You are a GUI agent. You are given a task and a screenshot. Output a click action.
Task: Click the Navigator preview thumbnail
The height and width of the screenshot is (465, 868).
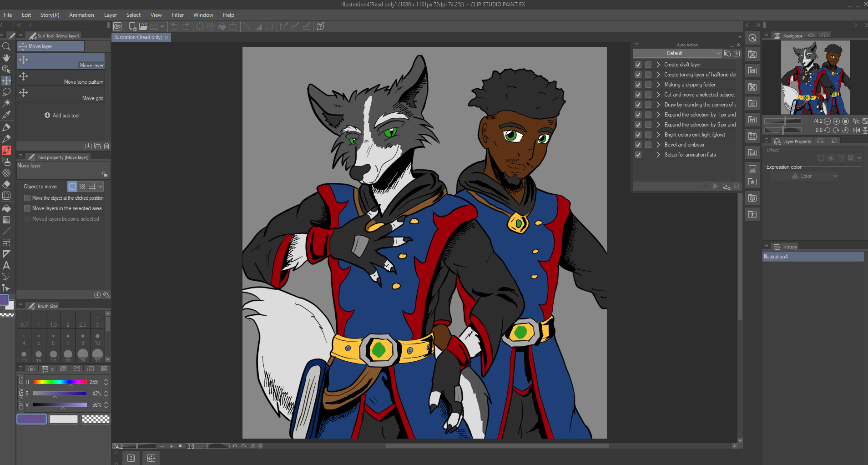(x=815, y=77)
